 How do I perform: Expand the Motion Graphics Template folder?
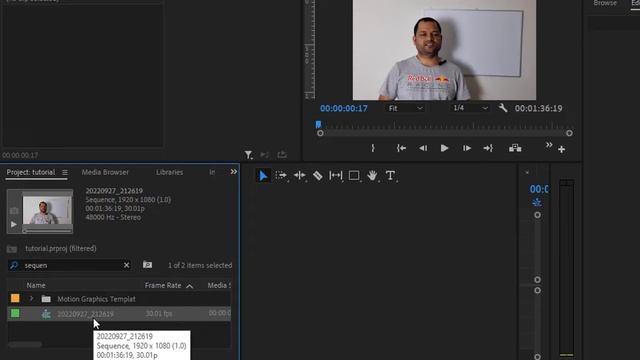tap(31, 299)
